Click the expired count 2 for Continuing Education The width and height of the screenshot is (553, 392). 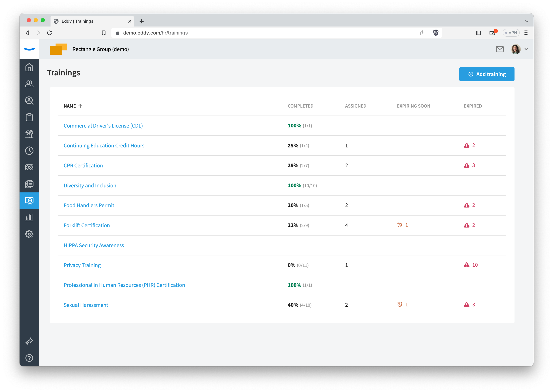tap(473, 145)
